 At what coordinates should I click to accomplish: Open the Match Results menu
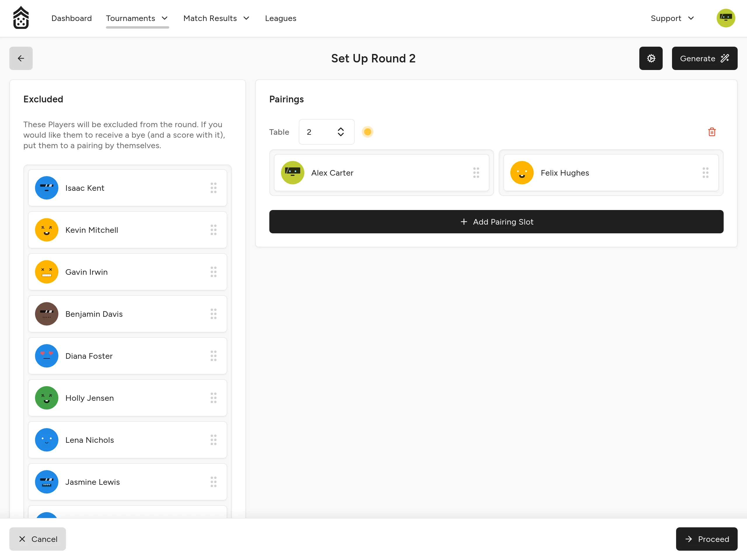click(217, 18)
